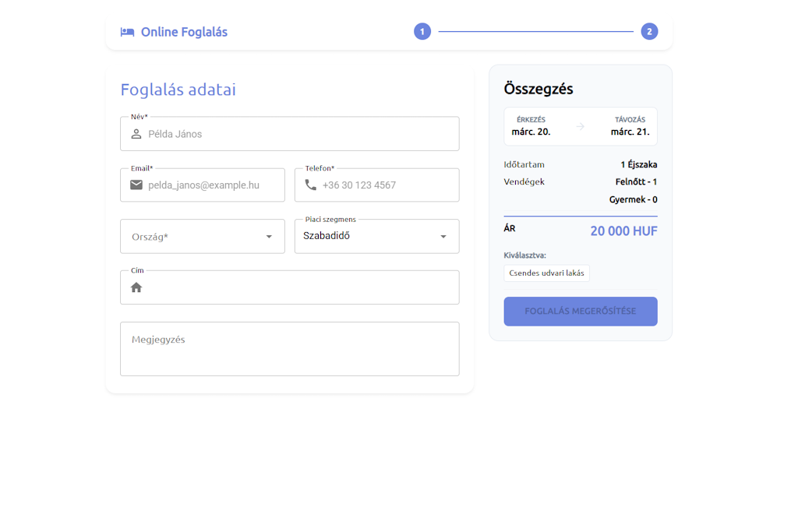The height and width of the screenshot is (532, 798).
Task: Click into the Email address field
Action: tap(212, 185)
